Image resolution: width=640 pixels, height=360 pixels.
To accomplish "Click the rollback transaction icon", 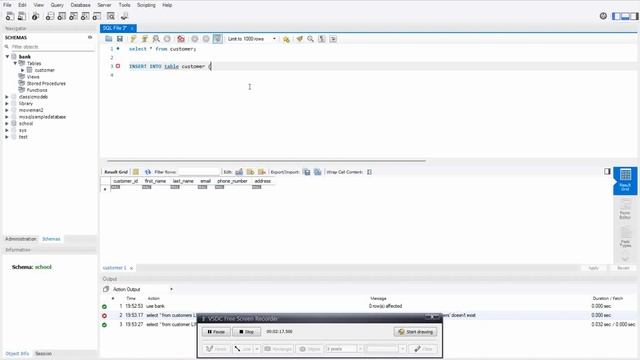I will (206, 39).
